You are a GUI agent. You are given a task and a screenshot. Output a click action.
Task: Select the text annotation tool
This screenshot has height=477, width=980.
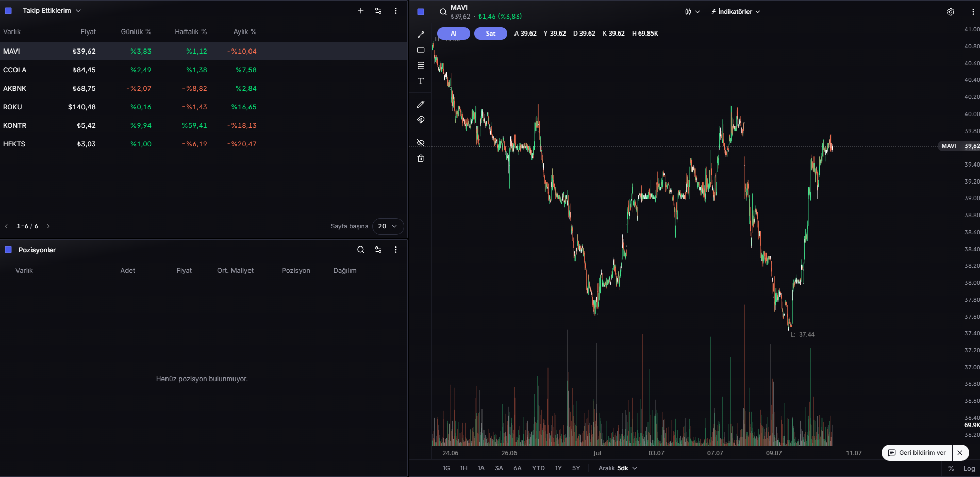[421, 81]
